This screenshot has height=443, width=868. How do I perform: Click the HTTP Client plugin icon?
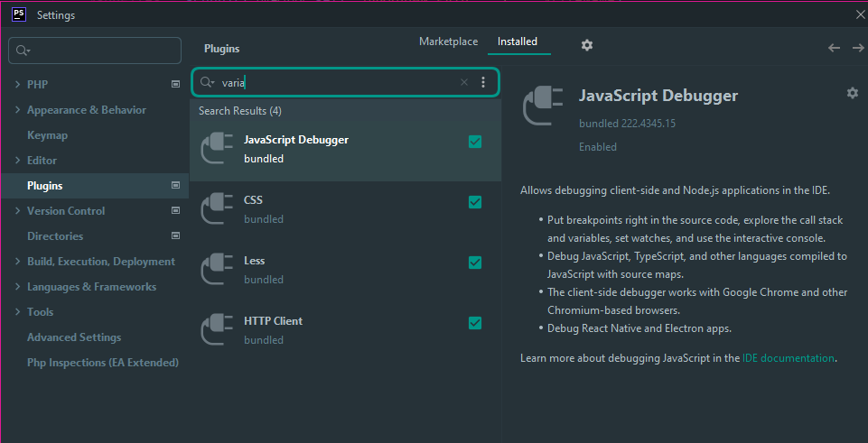pyautogui.click(x=215, y=329)
